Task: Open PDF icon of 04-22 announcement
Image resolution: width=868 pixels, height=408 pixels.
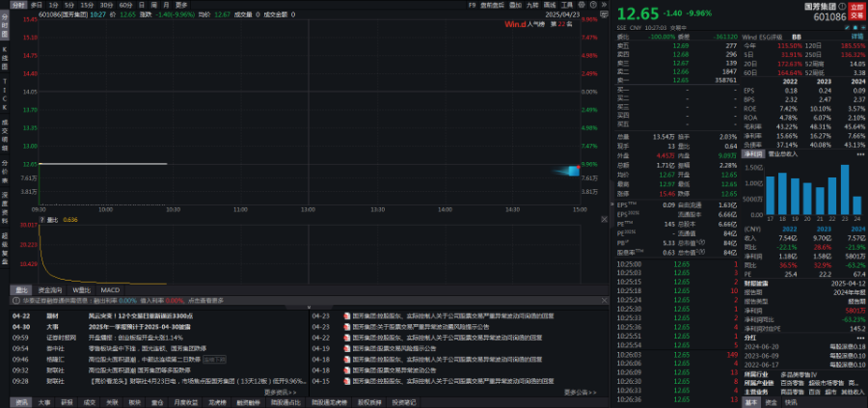Action: pos(347,338)
